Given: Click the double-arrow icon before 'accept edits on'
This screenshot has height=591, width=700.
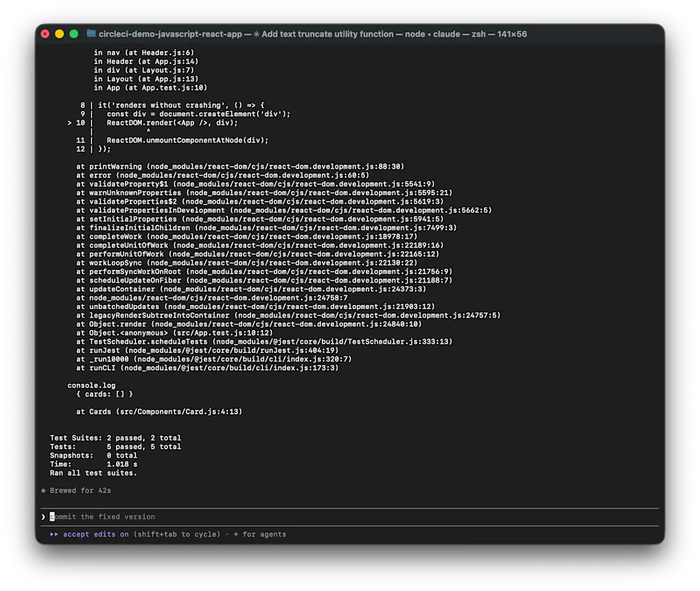Looking at the screenshot, I should point(54,534).
